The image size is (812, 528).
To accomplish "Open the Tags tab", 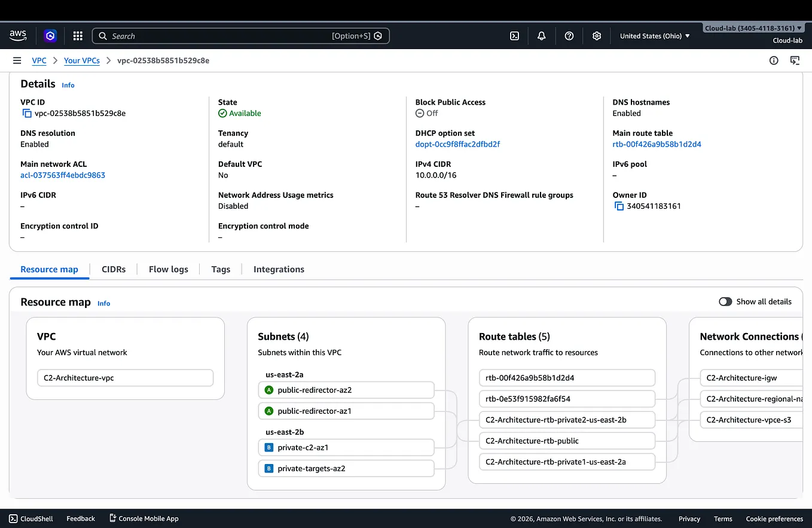I will (221, 269).
